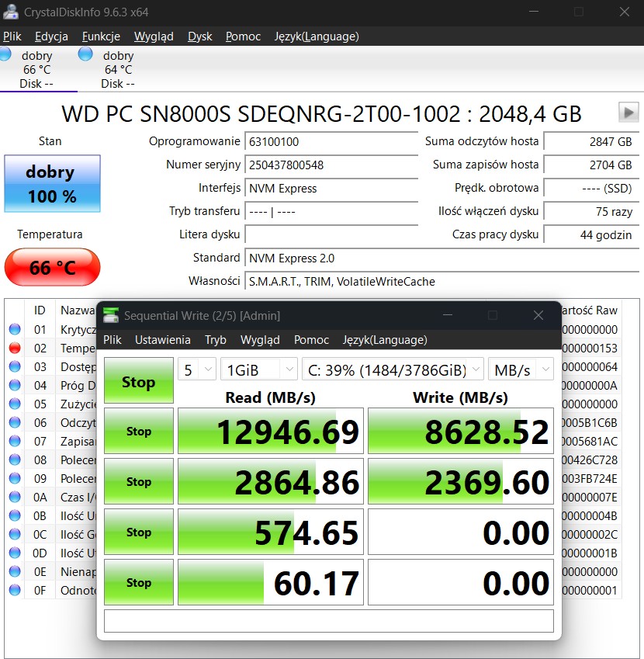This screenshot has width=644, height=659.
Task: Click the blue status orb in row 01
Action: (14, 329)
